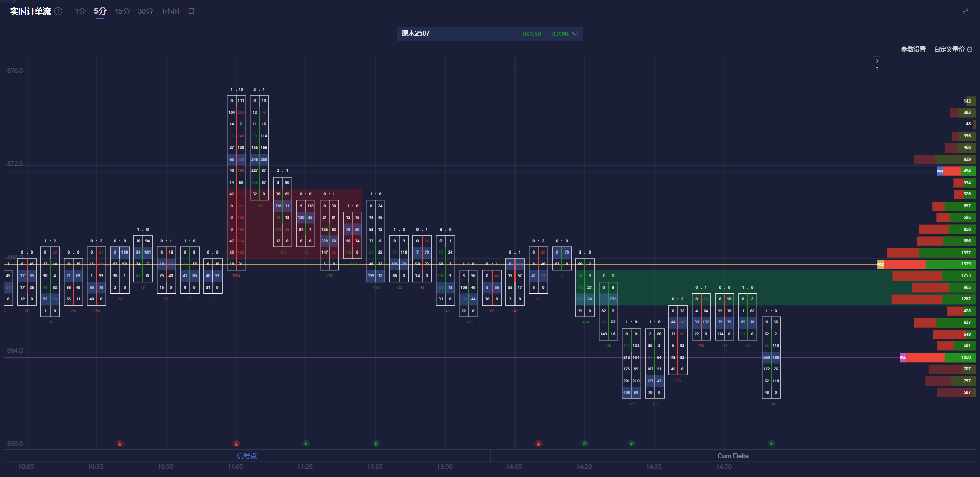The width and height of the screenshot is (980, 477).
Task: Click the red up signal after 14:05
Action: coord(538,444)
